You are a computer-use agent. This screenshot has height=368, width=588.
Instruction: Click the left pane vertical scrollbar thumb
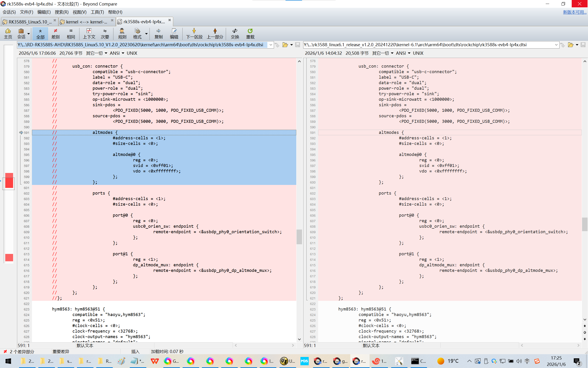tap(299, 237)
